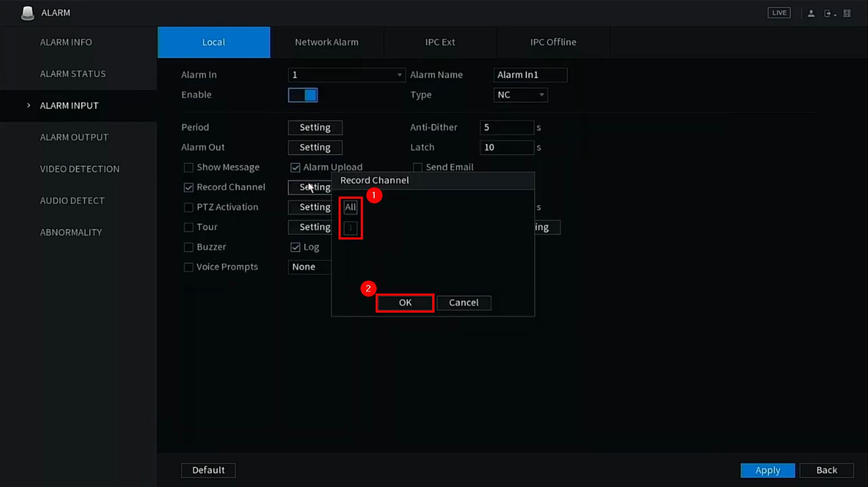Click the Apply button
Image resolution: width=868 pixels, height=487 pixels.
[x=767, y=471]
